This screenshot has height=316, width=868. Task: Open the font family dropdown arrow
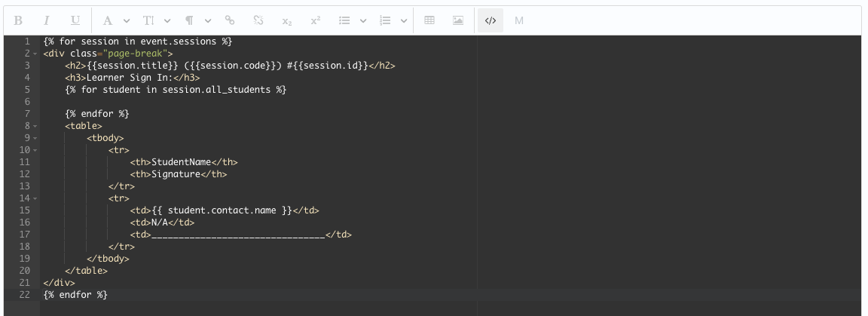click(x=127, y=20)
